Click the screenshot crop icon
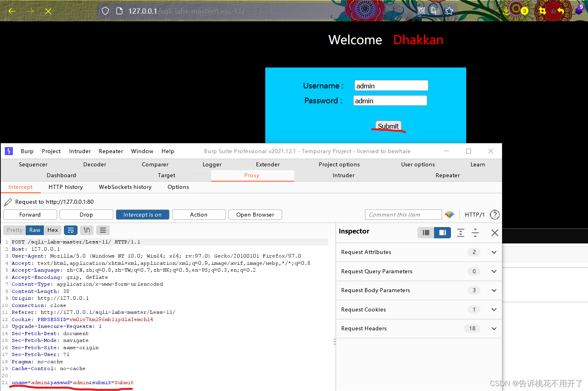 coord(543,11)
